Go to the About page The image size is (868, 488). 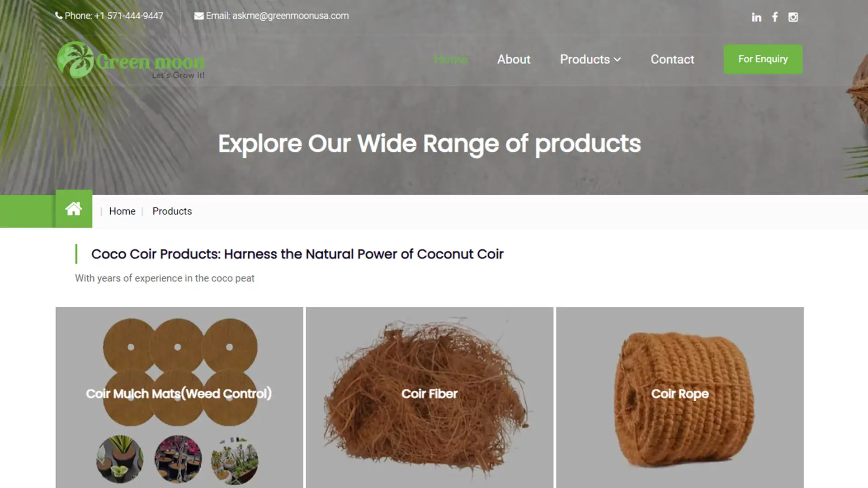click(x=514, y=59)
